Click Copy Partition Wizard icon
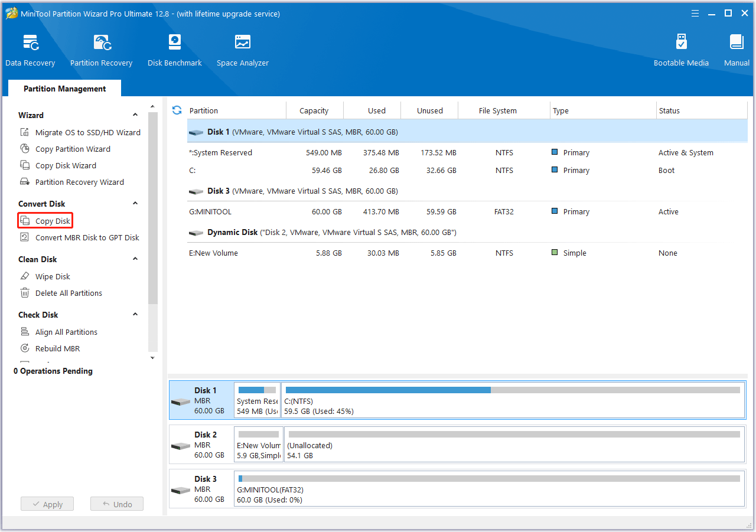Image resolution: width=756 pixels, height=532 pixels. (x=25, y=149)
